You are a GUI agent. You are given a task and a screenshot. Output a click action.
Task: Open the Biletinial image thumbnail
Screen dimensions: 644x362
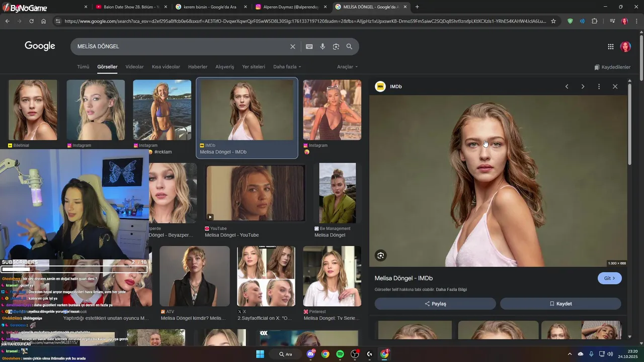coord(33,110)
